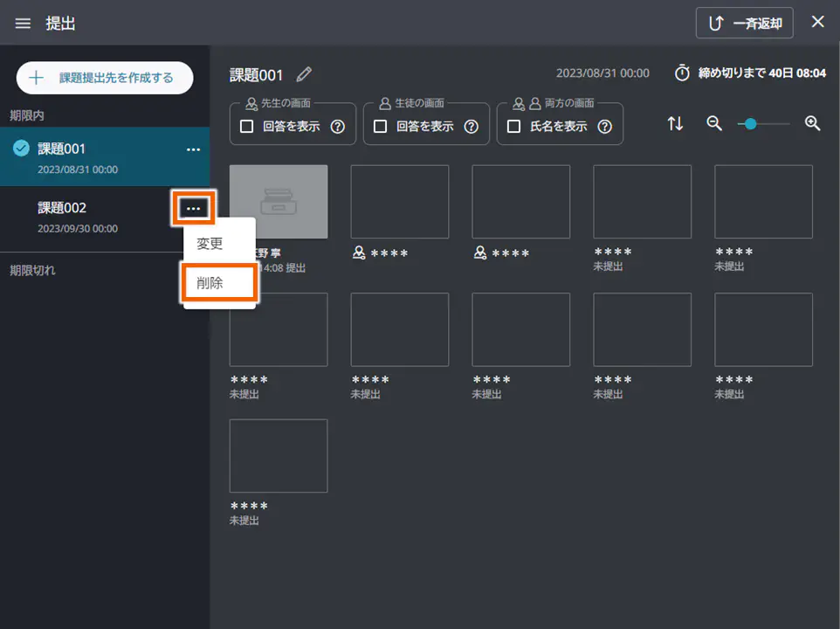Click the pencil icon beside 課題001 title

[304, 74]
